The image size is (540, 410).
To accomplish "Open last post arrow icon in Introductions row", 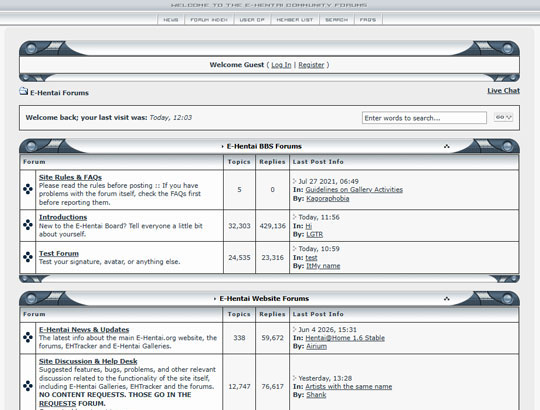I will (294, 217).
